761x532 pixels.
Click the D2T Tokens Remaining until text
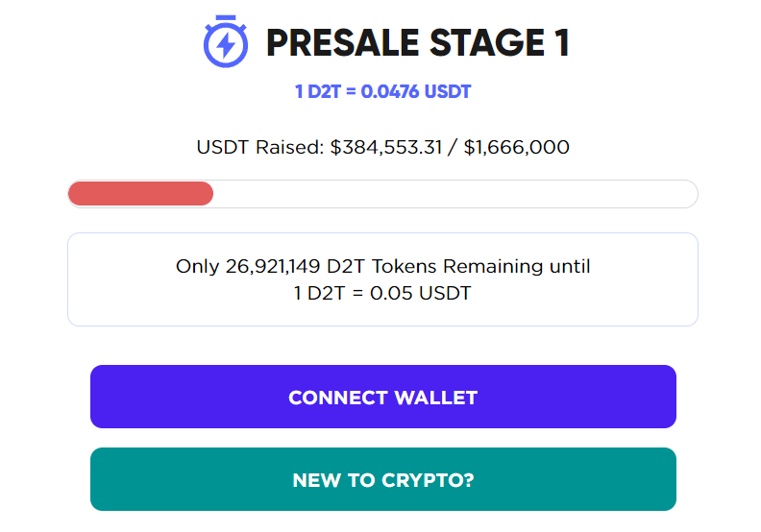pos(458,266)
